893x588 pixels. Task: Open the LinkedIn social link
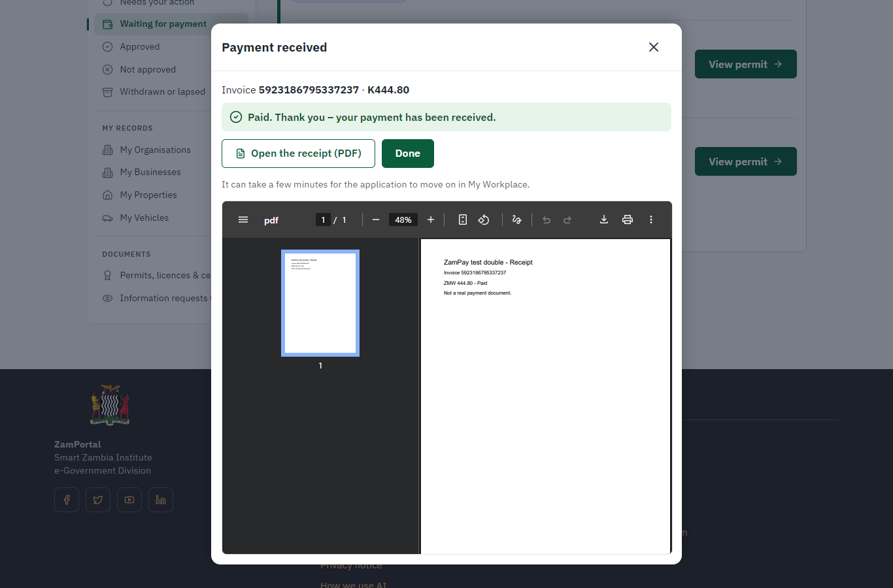click(161, 500)
